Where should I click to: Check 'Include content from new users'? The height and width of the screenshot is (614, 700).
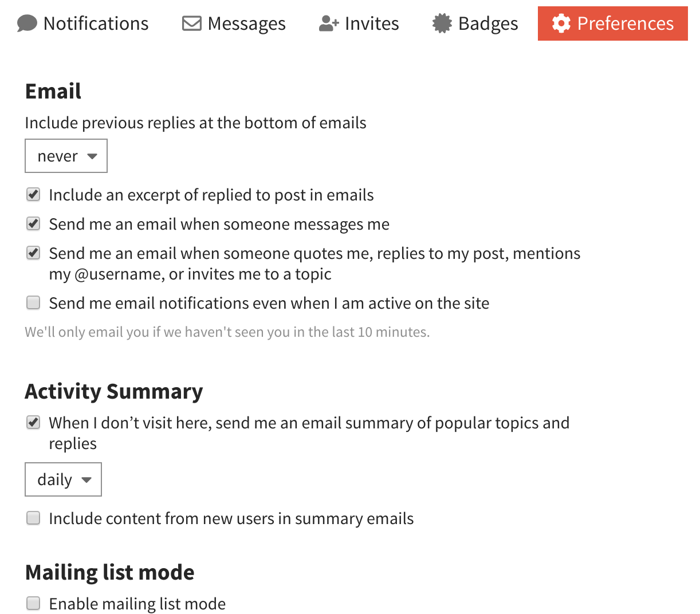coord(33,518)
